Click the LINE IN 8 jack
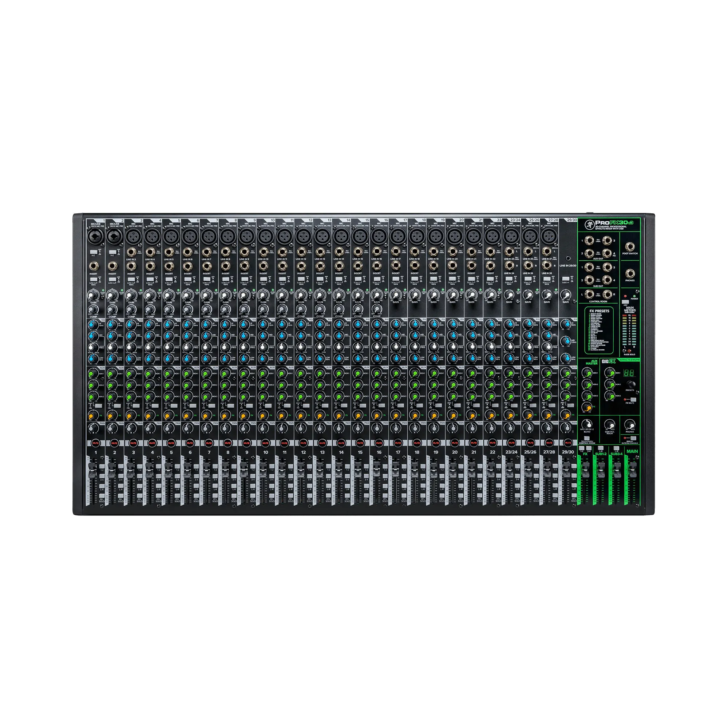 click(x=225, y=252)
